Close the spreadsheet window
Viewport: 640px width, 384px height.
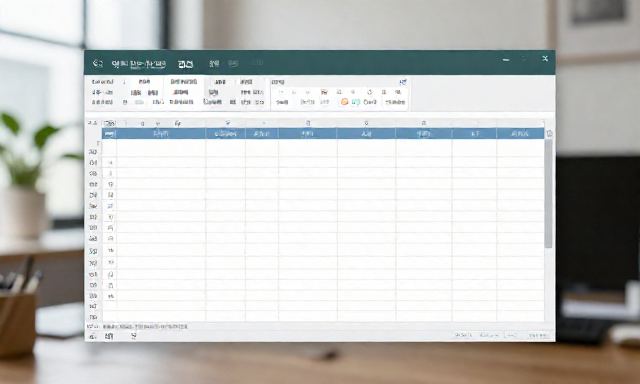point(545,59)
